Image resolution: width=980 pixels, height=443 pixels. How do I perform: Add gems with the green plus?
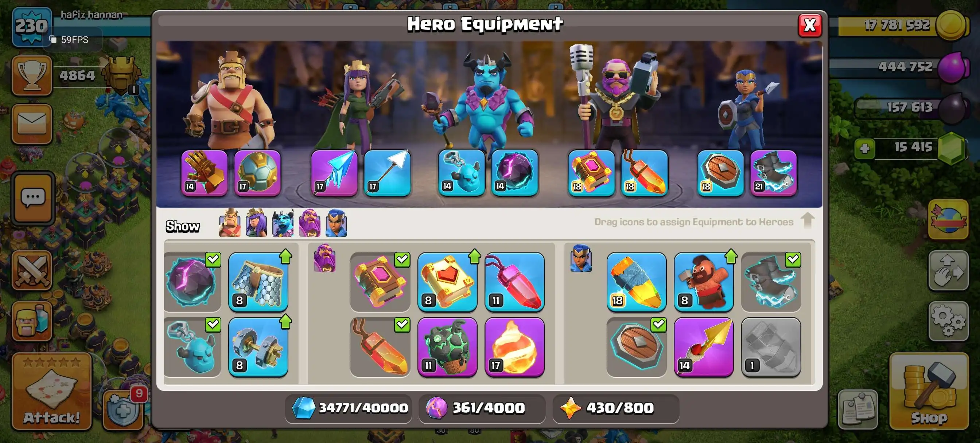coord(865,148)
